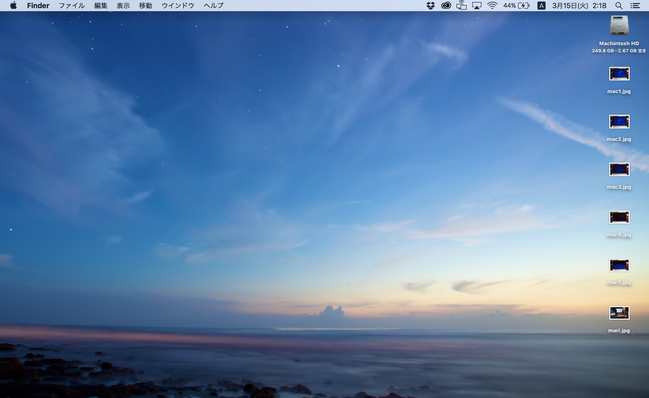Select the mac4.jpg file thumbnail
The height and width of the screenshot is (398, 649).
tap(619, 217)
